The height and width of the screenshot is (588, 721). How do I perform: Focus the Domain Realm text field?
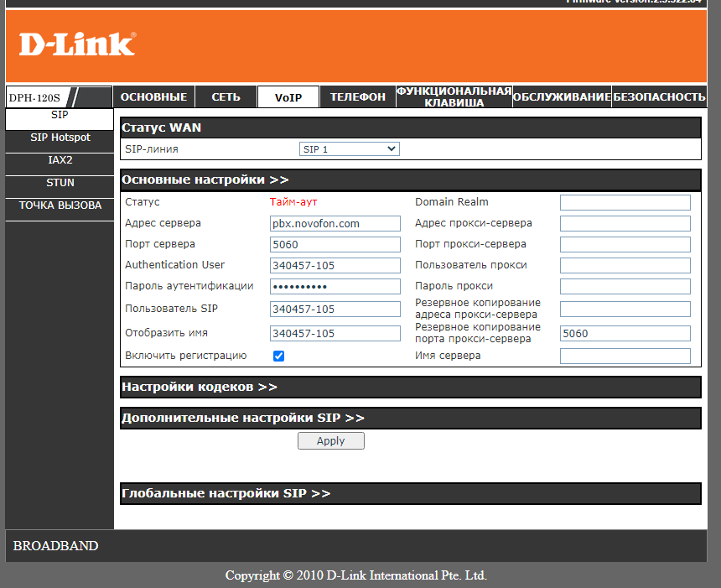point(625,202)
